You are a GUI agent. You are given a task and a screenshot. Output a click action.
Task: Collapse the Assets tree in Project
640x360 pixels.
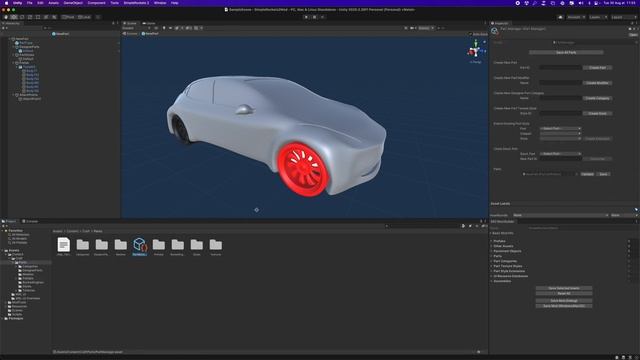pos(2,251)
